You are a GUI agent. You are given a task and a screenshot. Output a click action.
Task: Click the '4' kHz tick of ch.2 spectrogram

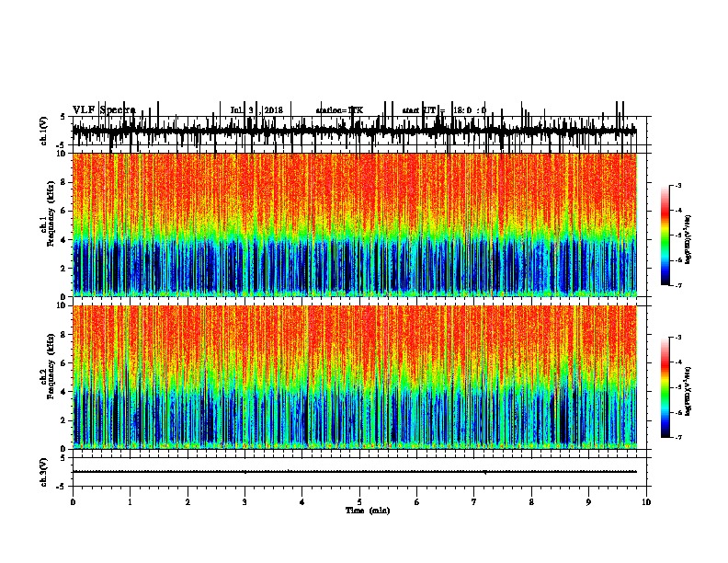[64, 392]
